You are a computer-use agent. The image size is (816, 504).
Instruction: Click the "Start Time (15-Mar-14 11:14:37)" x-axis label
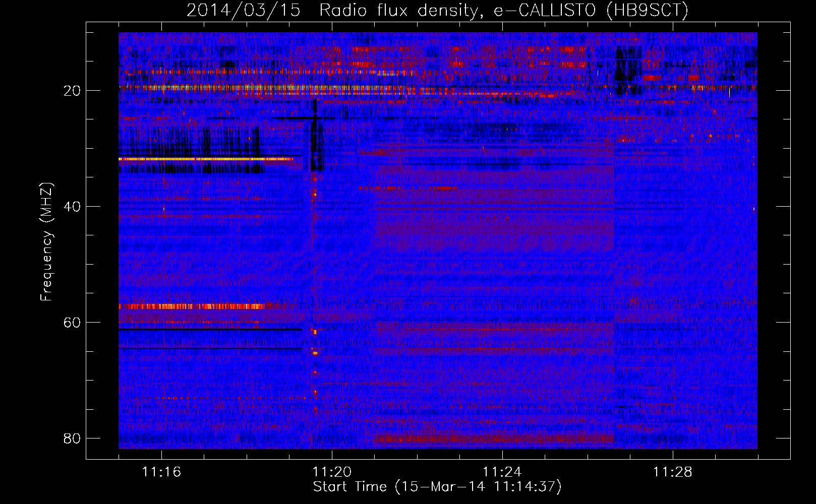coord(437,487)
